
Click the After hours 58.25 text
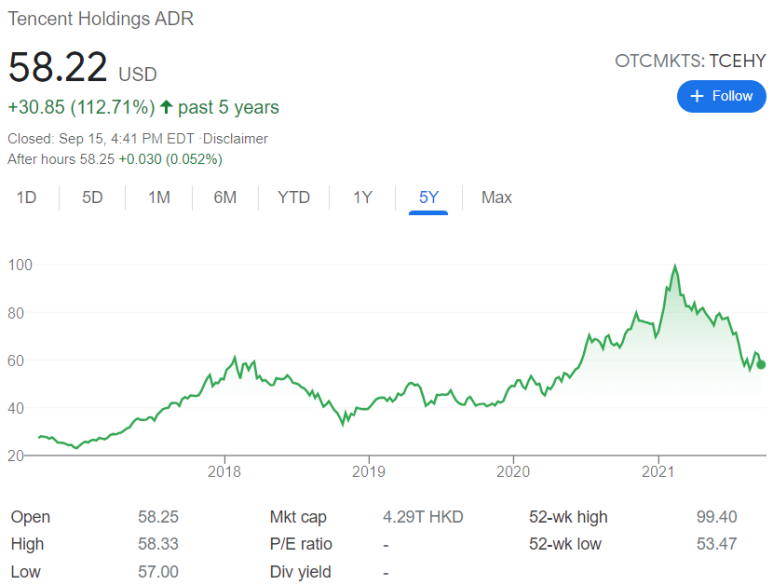point(61,159)
